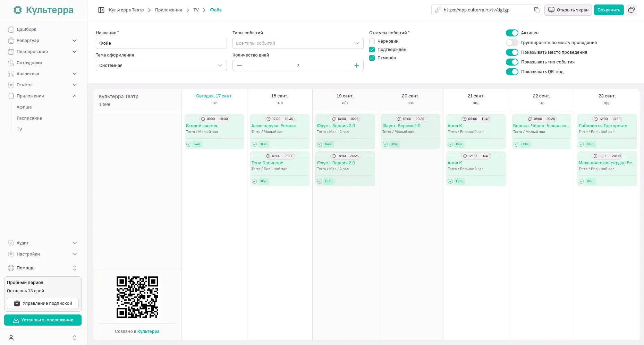This screenshot has height=345, width=644.
Task: Disable Показывать тип события switch
Action: tap(512, 62)
